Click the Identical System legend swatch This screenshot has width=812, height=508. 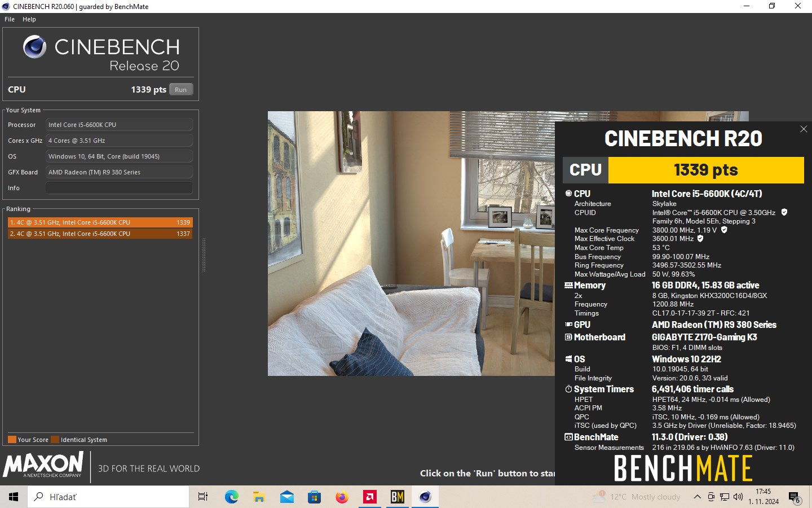tap(55, 440)
